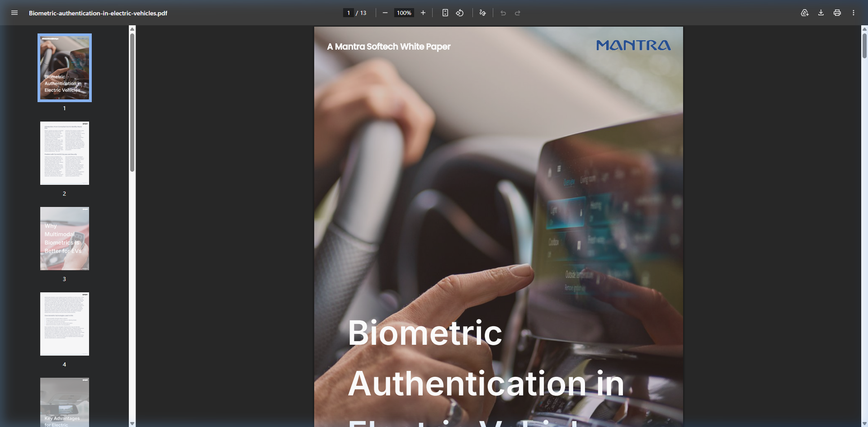Rotate the document counterclockwise
This screenshot has height=427, width=868.
[460, 13]
